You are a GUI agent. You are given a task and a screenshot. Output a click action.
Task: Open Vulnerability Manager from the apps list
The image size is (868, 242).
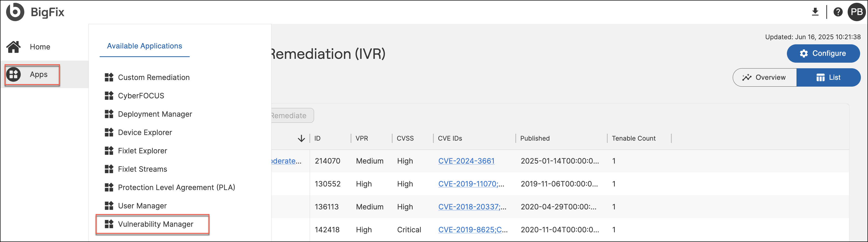[155, 224]
